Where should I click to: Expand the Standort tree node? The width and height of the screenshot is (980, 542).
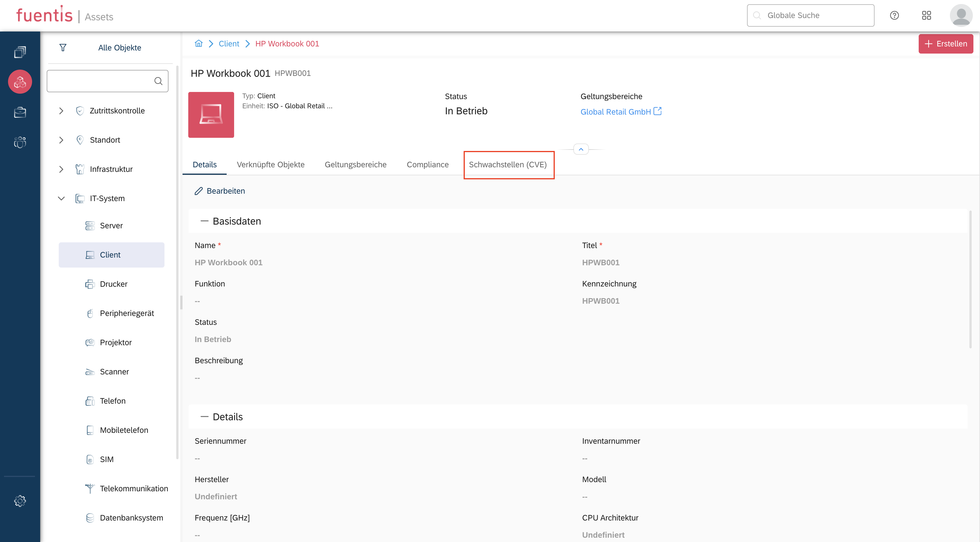(61, 140)
